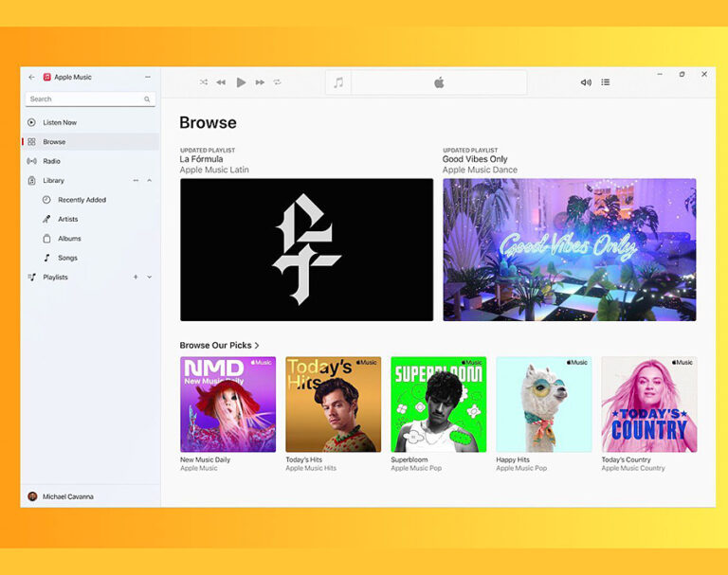Image resolution: width=728 pixels, height=575 pixels.
Task: Click the Search input field
Action: (84, 99)
